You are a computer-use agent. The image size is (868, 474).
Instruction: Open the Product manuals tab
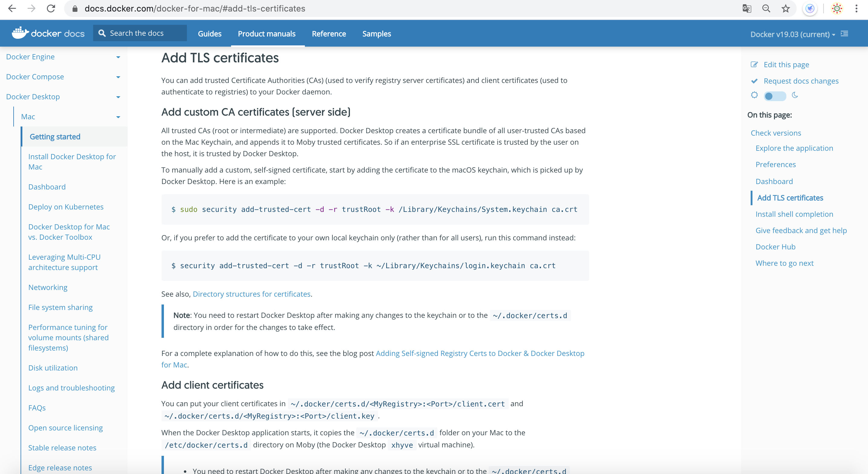coord(266,34)
